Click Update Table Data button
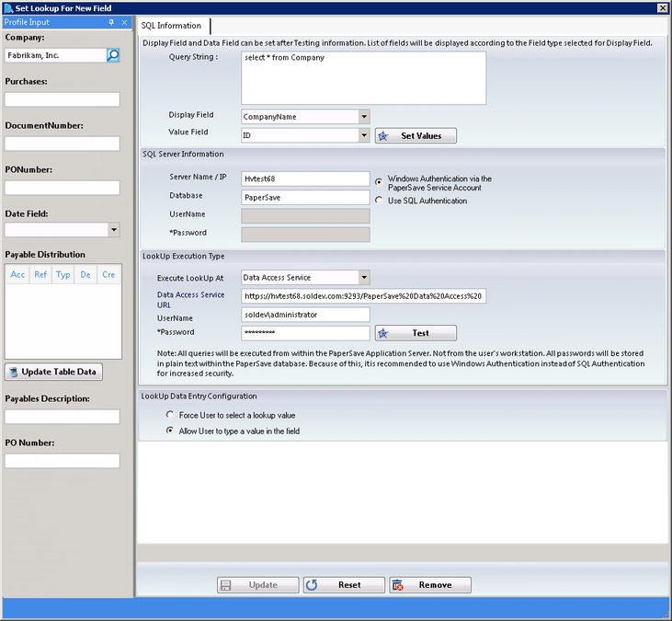 click(54, 372)
